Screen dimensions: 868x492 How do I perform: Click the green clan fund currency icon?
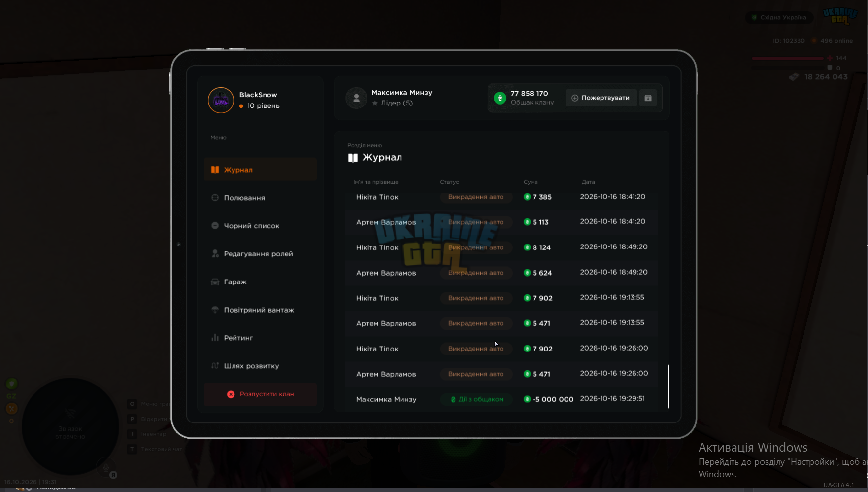[x=500, y=98]
